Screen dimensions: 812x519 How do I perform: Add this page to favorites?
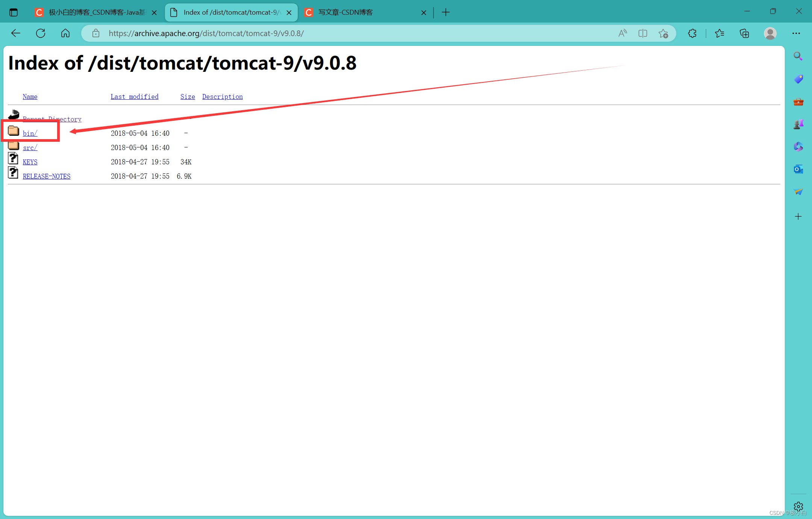tap(663, 33)
